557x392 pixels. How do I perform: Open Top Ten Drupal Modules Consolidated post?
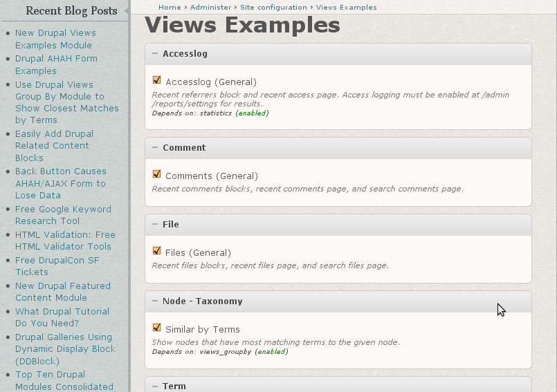click(x=64, y=380)
